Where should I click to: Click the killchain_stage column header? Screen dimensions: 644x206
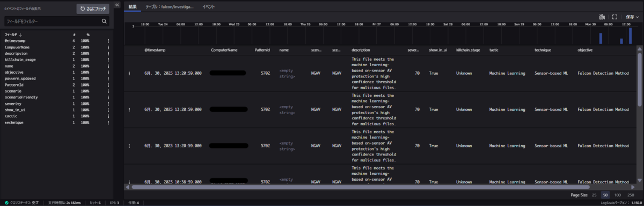tap(468, 49)
